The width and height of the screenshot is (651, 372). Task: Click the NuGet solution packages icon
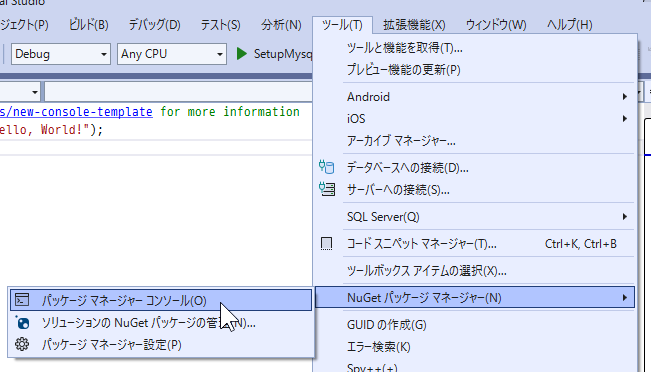click(x=22, y=322)
